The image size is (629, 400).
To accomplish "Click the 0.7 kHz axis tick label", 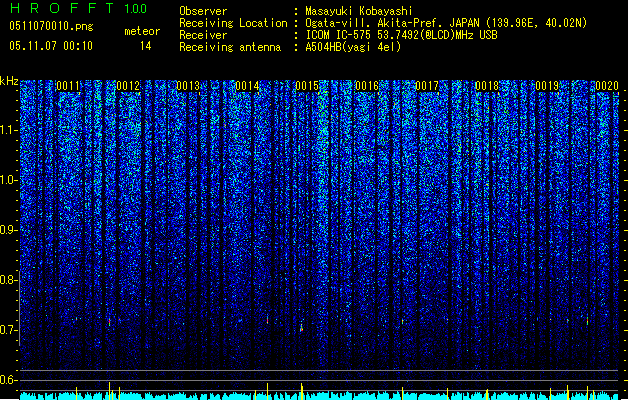I will click(8, 330).
